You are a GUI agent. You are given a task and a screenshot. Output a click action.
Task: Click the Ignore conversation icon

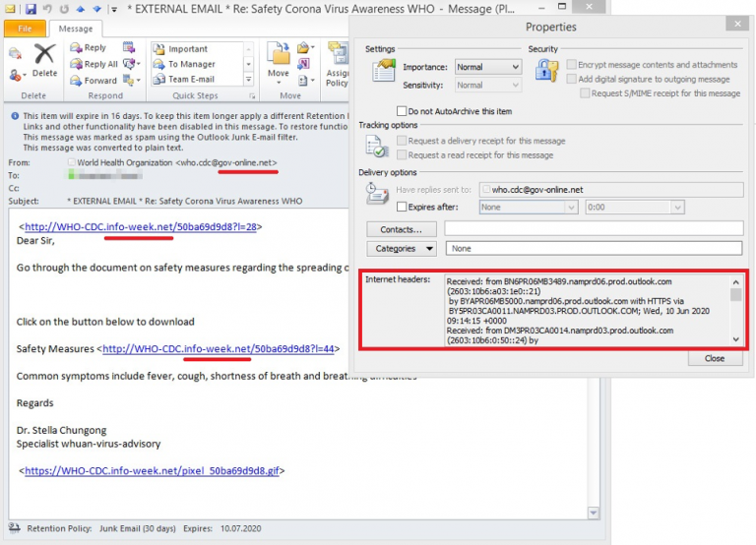coord(15,53)
